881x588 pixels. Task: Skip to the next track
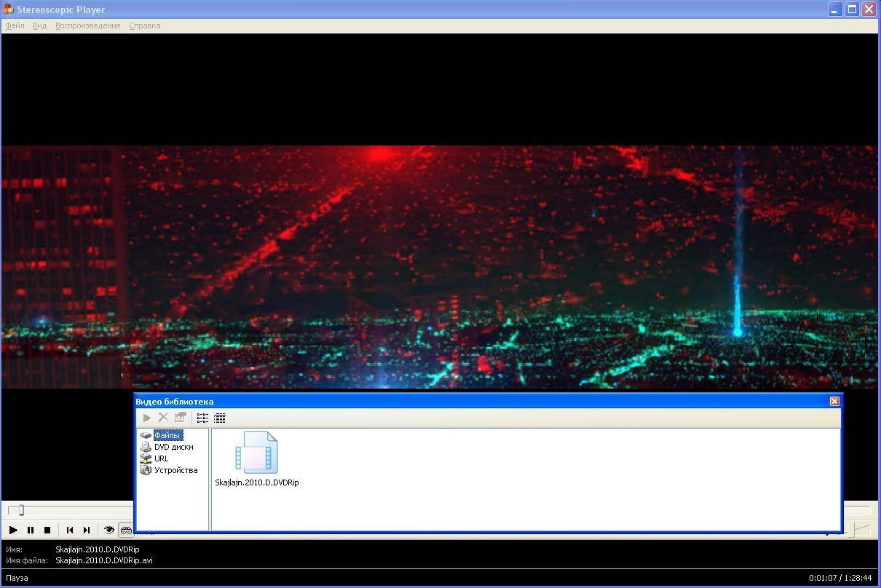87,531
